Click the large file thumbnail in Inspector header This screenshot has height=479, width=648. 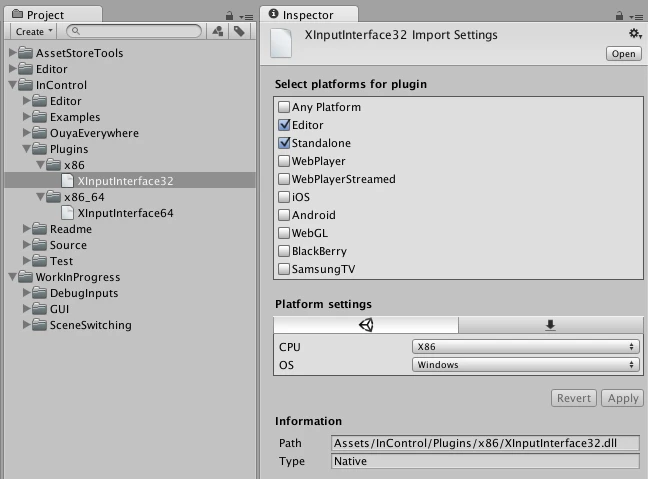coord(281,43)
